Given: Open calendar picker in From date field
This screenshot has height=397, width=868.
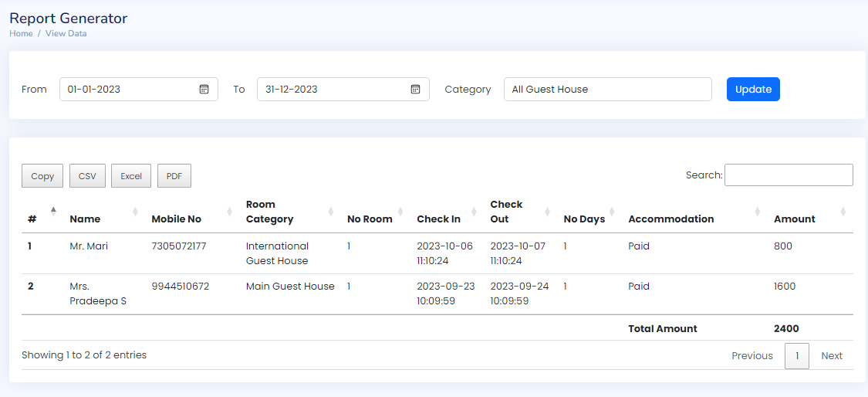Looking at the screenshot, I should 204,90.
